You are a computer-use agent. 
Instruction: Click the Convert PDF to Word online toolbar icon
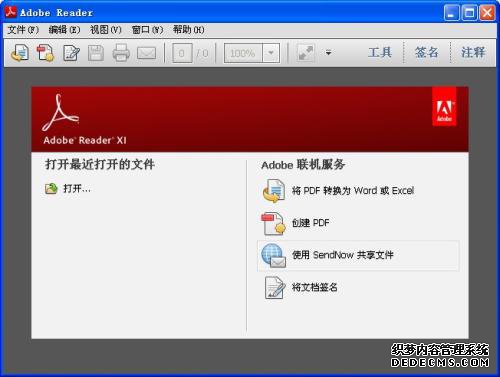pyautogui.click(x=20, y=53)
